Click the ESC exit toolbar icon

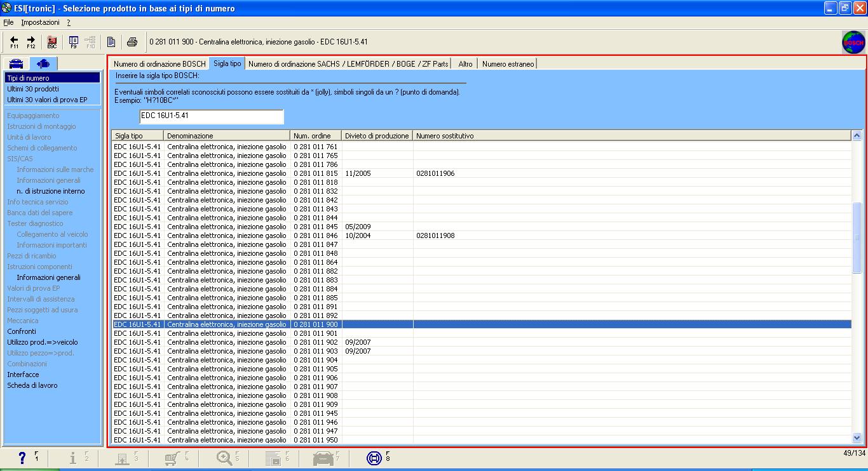click(x=52, y=42)
